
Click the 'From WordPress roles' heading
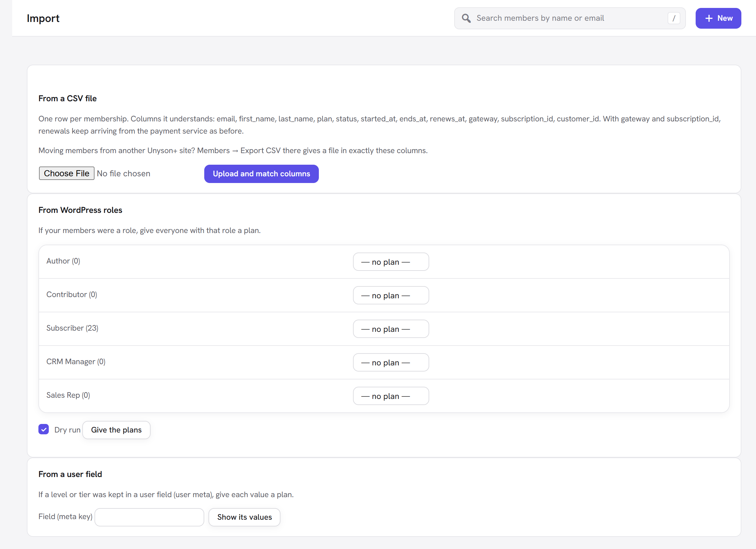click(80, 210)
